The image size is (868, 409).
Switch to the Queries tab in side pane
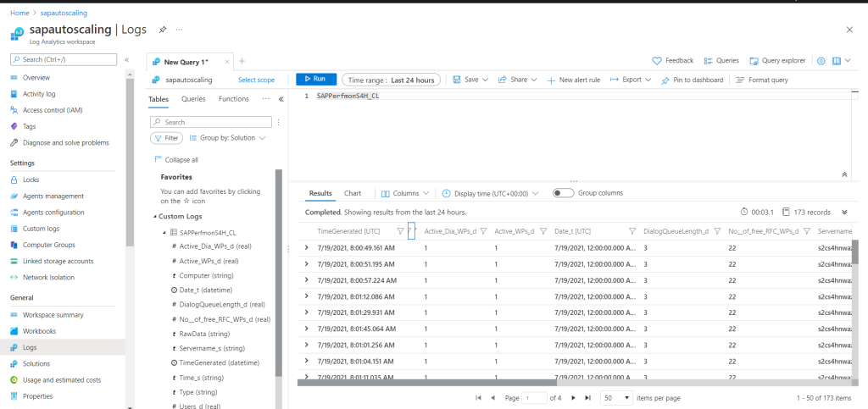(193, 99)
